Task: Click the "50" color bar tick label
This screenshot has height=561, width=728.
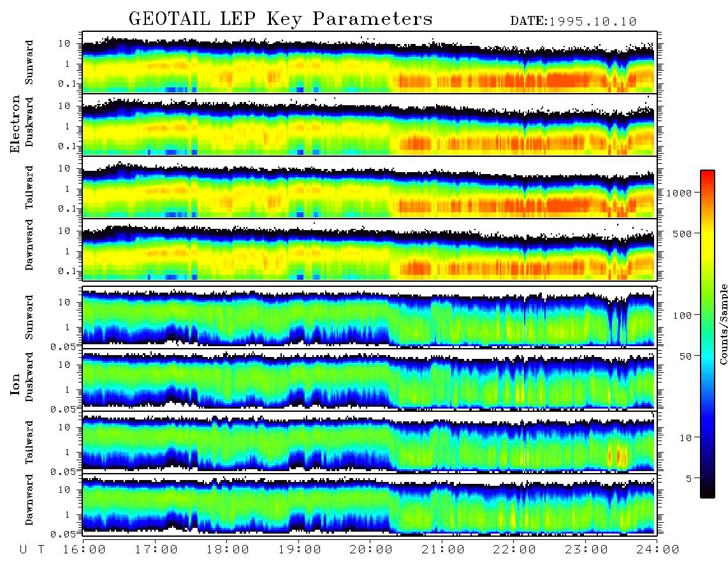Action: tap(685, 356)
